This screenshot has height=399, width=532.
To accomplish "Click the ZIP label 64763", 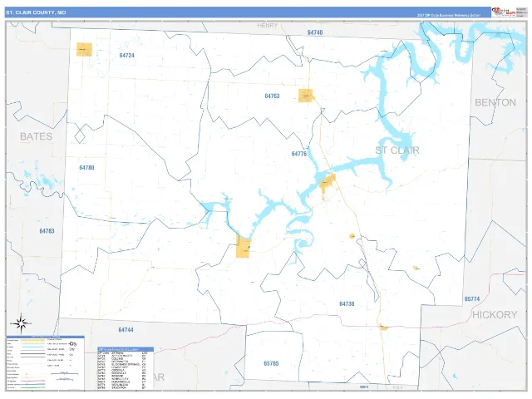I will coord(272,96).
